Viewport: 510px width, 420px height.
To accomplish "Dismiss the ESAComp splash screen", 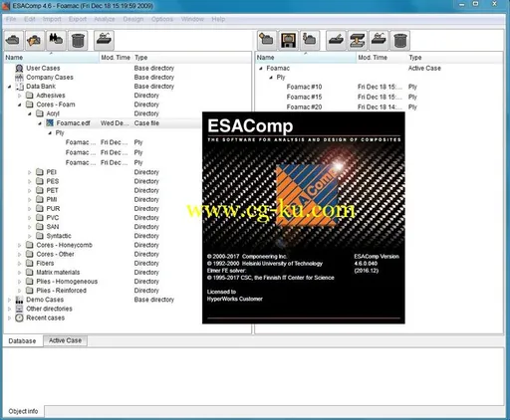I will tap(304, 218).
